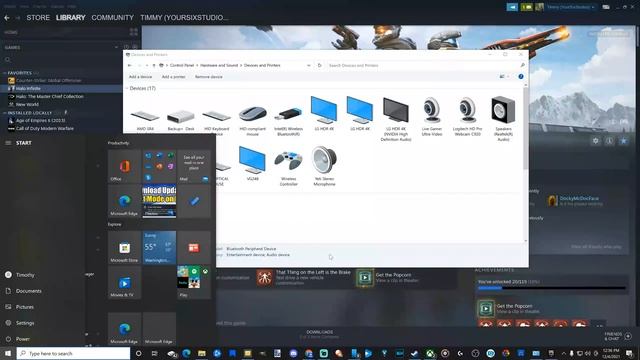Click the Type here to search box
The width and height of the screenshot is (640, 360).
coord(73,353)
